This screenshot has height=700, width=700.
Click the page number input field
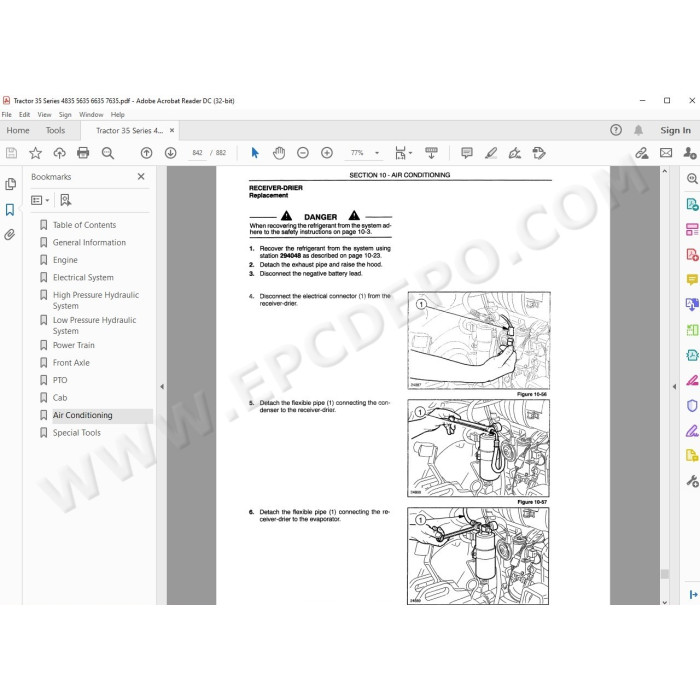[x=197, y=153]
